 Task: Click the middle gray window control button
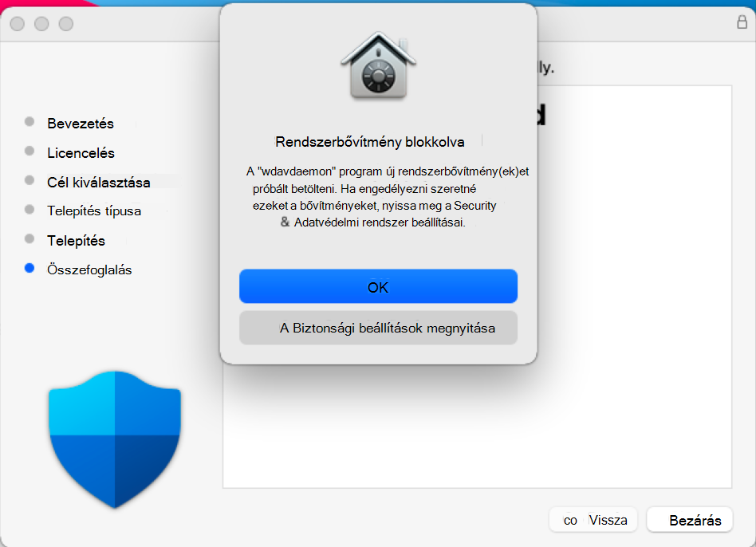(41, 24)
